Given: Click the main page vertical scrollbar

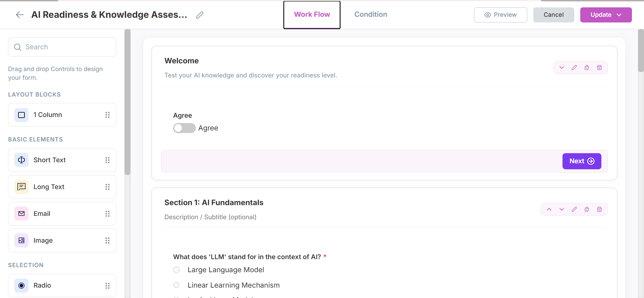Looking at the screenshot, I should (641, 51).
